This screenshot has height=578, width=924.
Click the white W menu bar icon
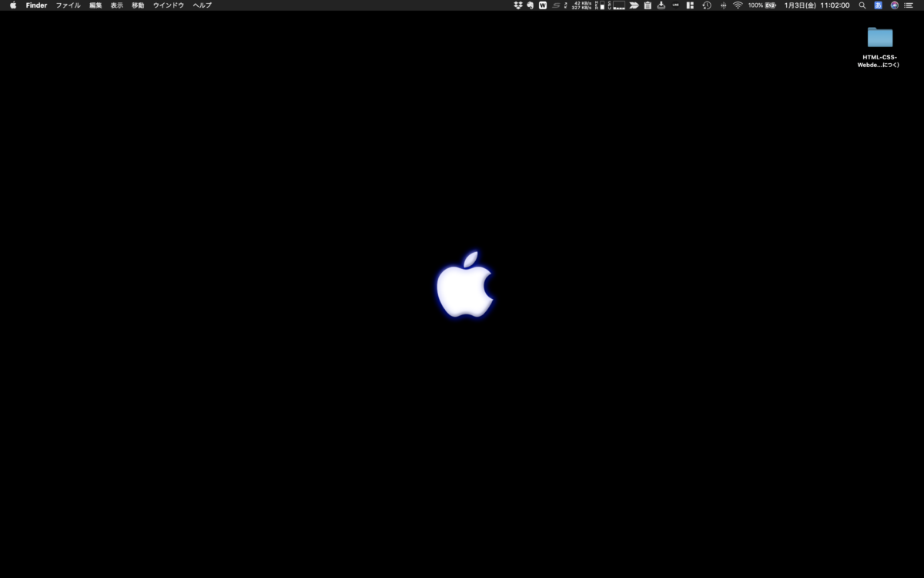coord(543,5)
